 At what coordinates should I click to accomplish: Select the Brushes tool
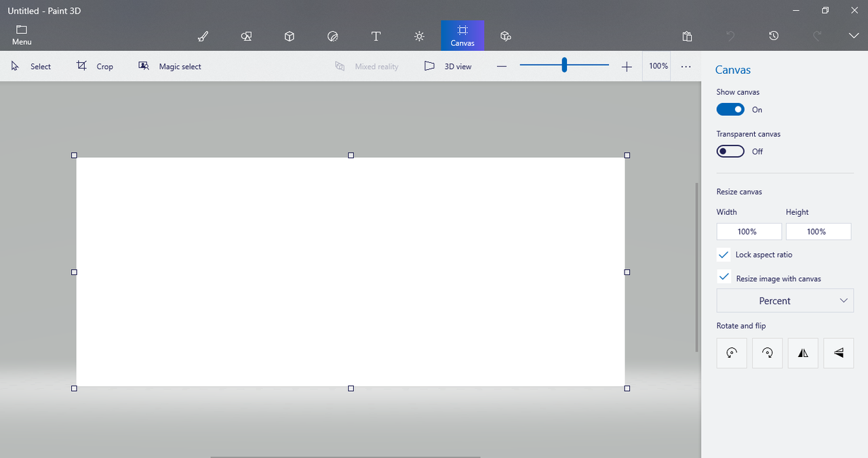[203, 36]
